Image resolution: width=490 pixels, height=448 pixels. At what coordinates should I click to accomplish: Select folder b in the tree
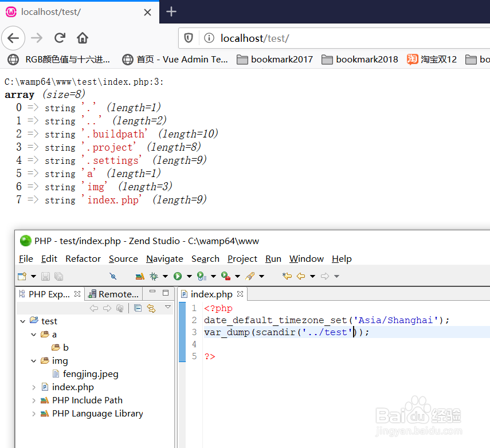click(x=60, y=347)
